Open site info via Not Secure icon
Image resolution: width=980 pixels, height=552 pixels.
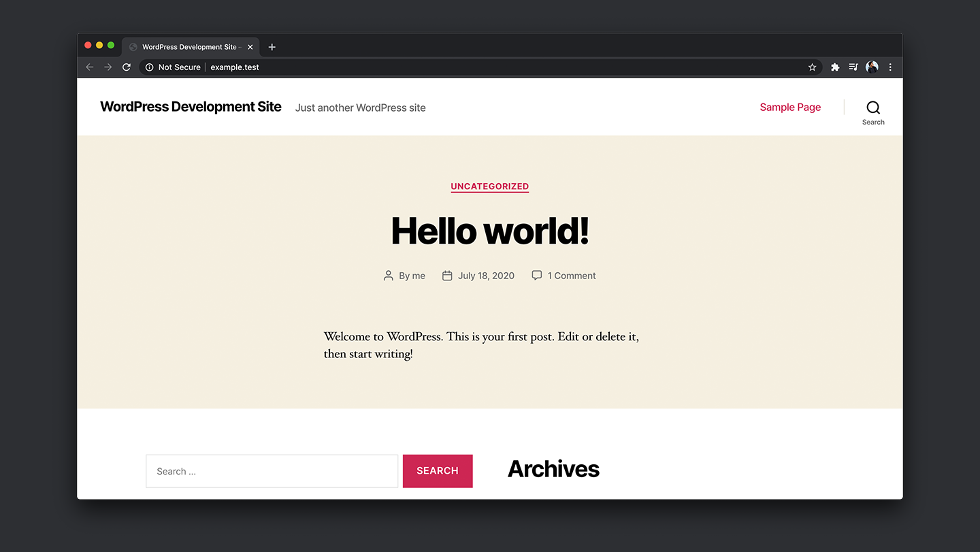tap(150, 67)
